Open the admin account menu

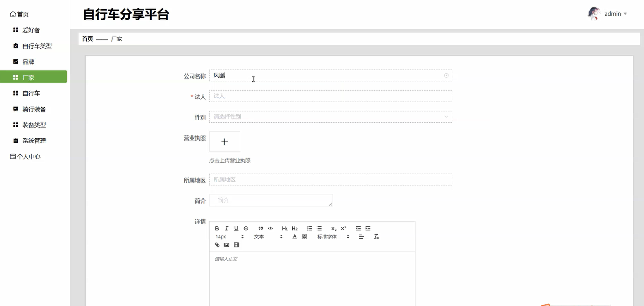(x=613, y=13)
